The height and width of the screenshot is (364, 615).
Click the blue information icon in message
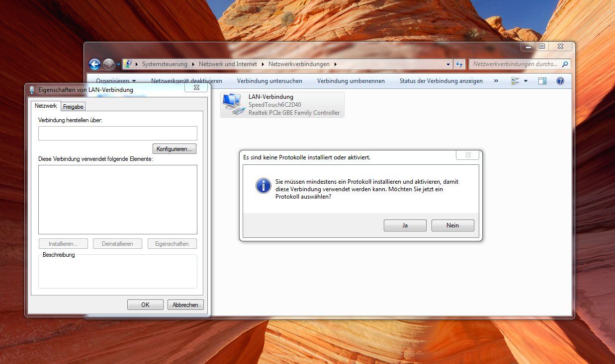point(263,186)
